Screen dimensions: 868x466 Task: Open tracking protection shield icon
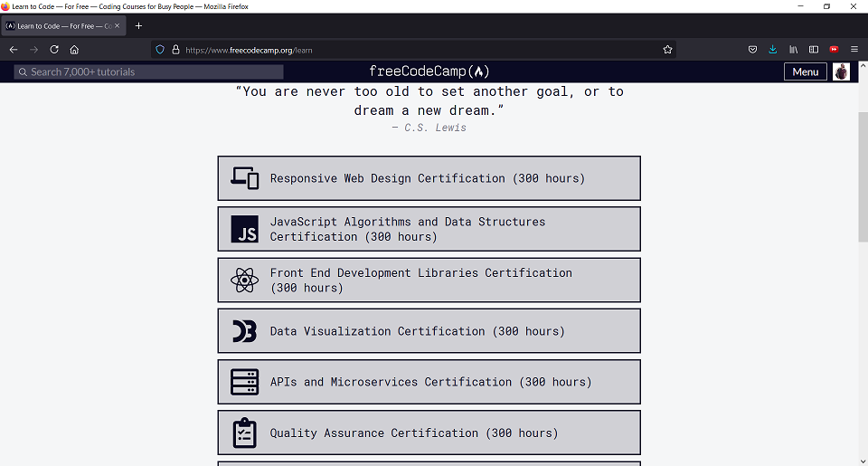pyautogui.click(x=160, y=50)
